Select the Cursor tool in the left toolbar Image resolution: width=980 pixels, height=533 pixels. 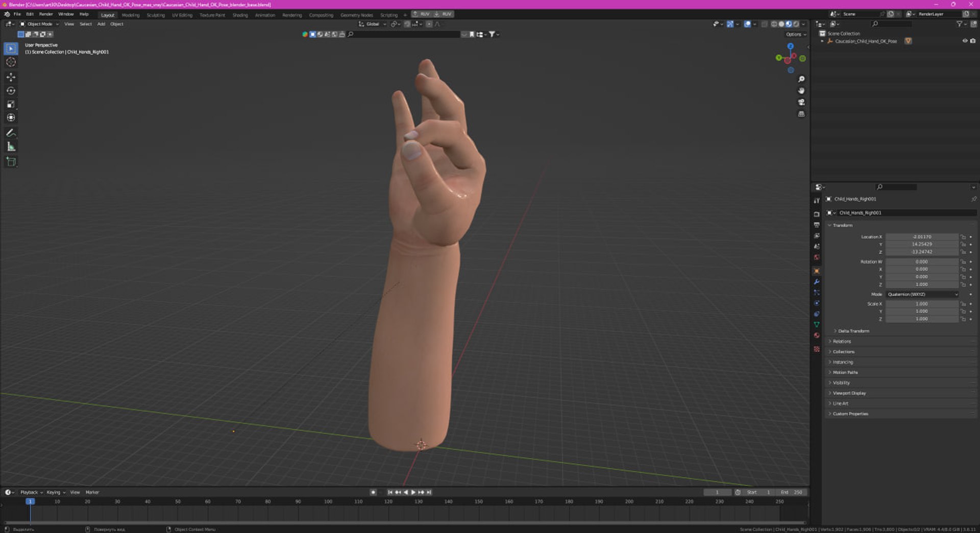(x=11, y=62)
